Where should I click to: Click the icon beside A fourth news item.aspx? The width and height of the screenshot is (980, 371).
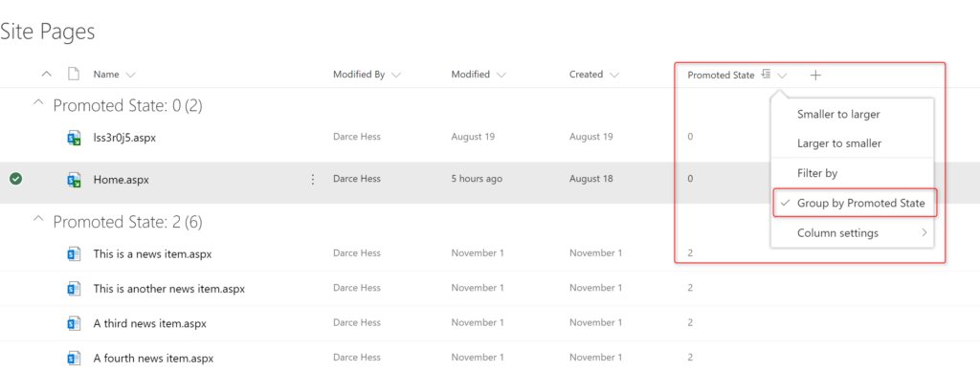point(75,359)
